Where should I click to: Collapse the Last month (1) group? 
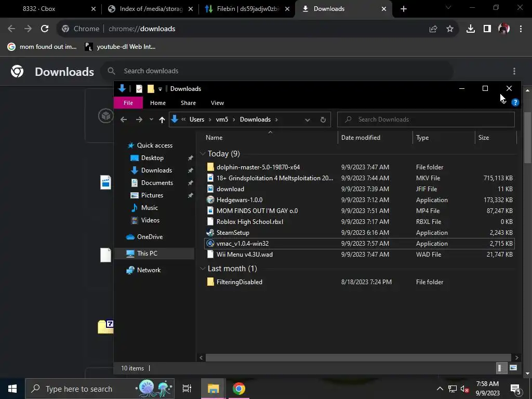pyautogui.click(x=203, y=269)
